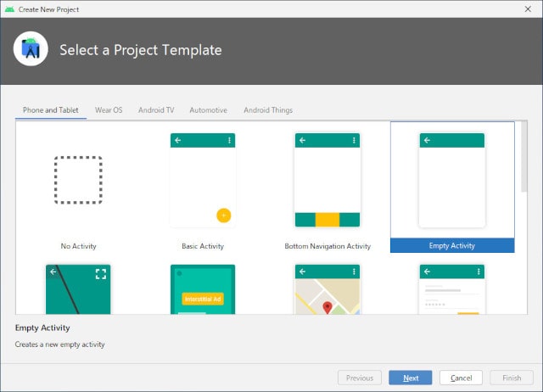Pick the Bottom Navigation Activity template
This screenshot has width=543, height=392.
pos(327,188)
